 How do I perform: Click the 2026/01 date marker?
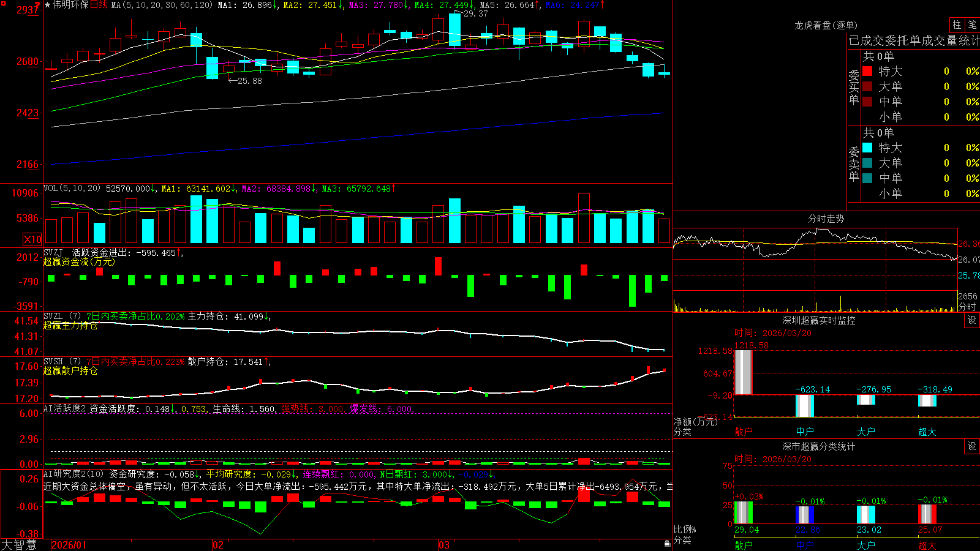[x=69, y=545]
